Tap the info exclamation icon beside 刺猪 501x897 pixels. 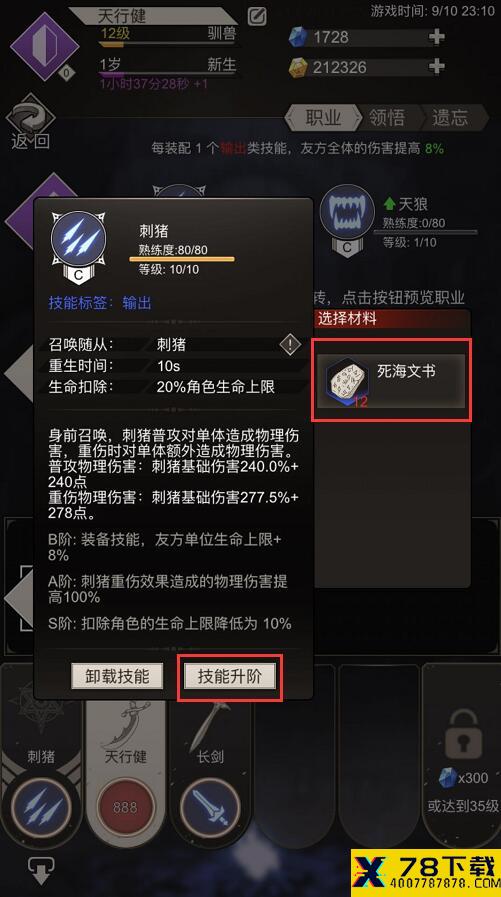pyautogui.click(x=290, y=344)
